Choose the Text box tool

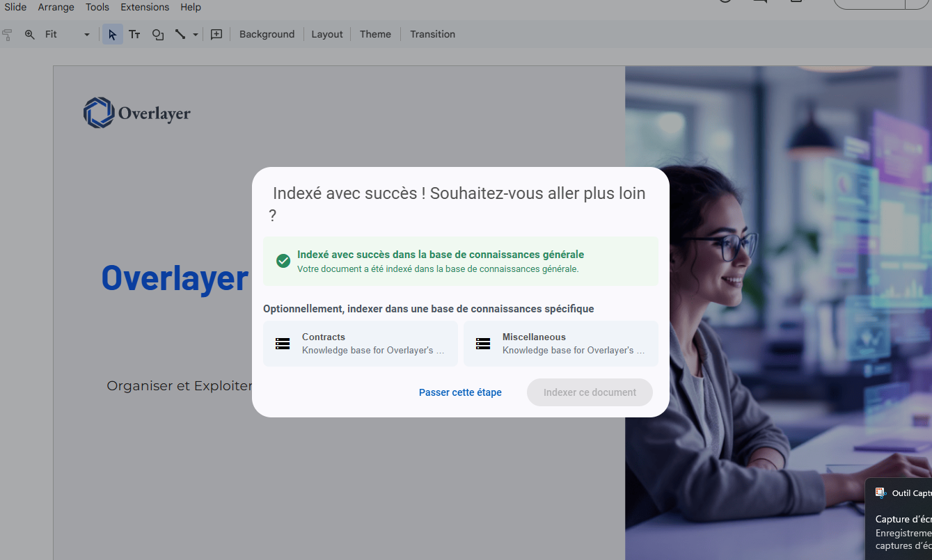(134, 34)
